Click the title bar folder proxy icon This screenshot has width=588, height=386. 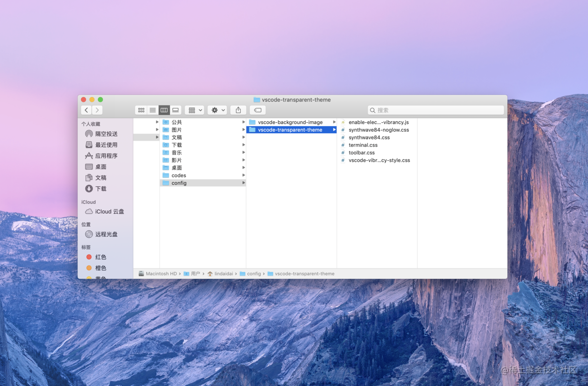coord(257,100)
